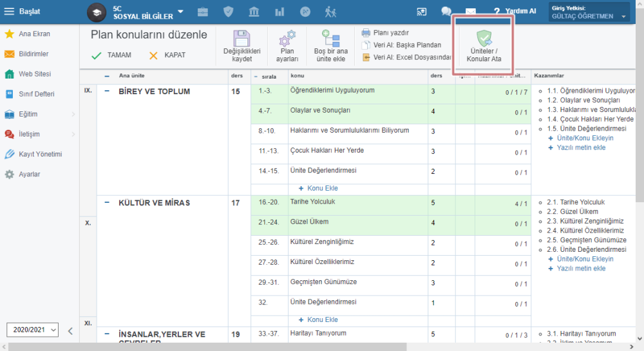Click the graduation cap class icon
Viewport: 644px width, 351px height.
97,12
